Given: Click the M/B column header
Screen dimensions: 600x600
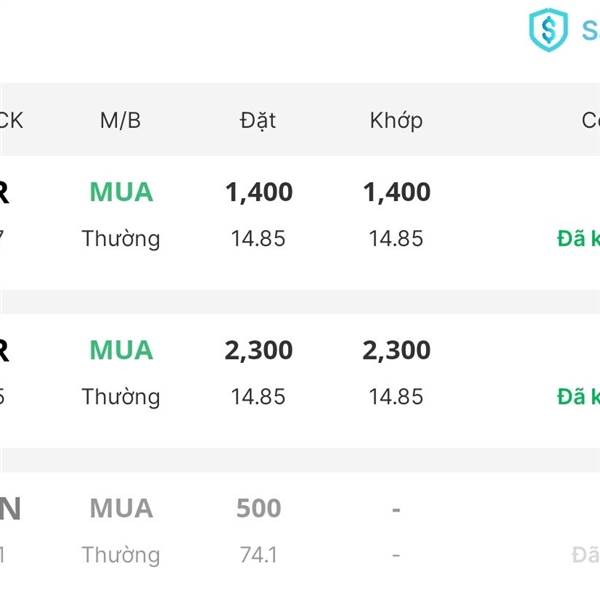Looking at the screenshot, I should click(x=120, y=121).
